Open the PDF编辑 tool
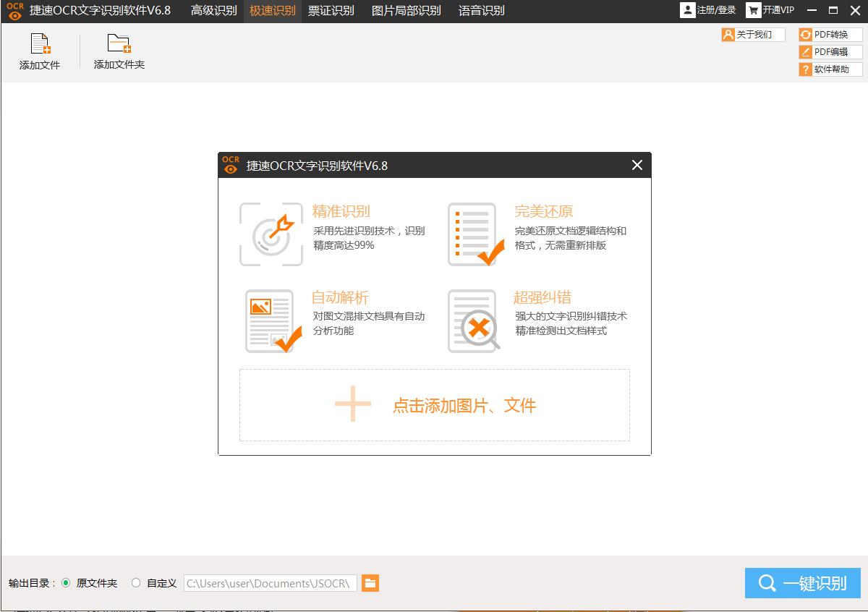This screenshot has width=868, height=612. 829,51
